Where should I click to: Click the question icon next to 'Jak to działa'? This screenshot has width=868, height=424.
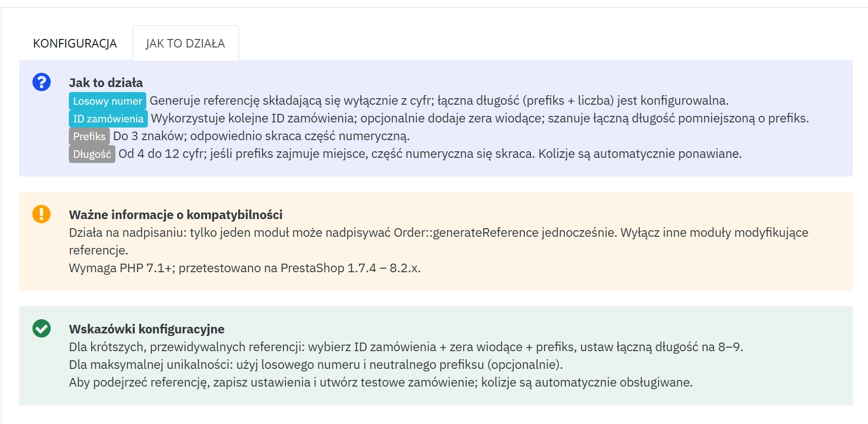pyautogui.click(x=41, y=82)
